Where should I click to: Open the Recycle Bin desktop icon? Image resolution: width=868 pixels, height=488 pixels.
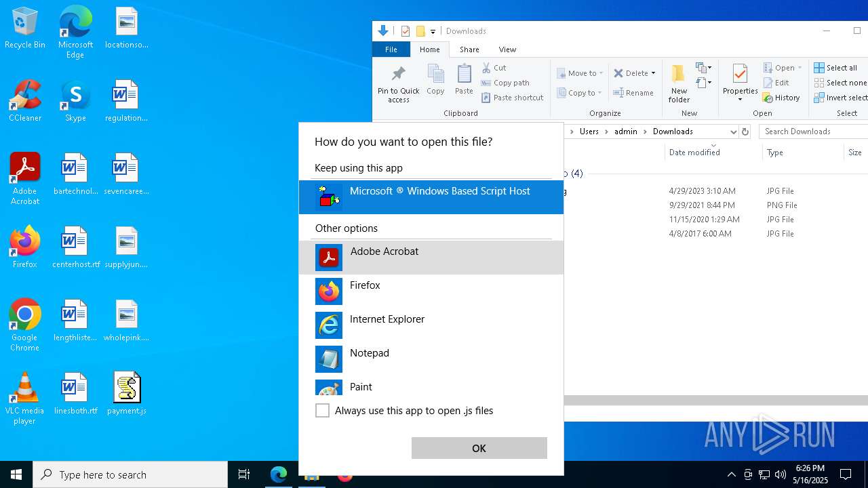tap(25, 28)
